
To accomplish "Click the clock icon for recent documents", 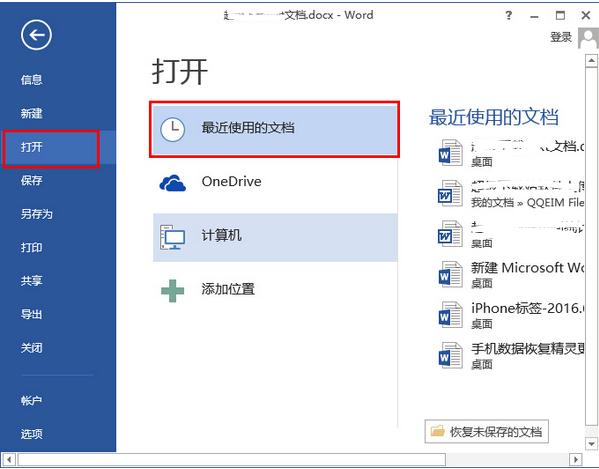I will click(173, 130).
